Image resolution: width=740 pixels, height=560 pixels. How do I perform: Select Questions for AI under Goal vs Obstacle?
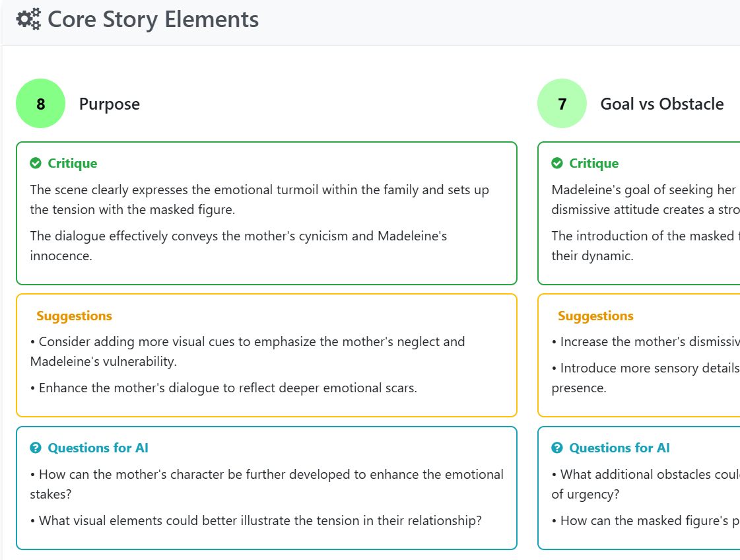pos(620,448)
